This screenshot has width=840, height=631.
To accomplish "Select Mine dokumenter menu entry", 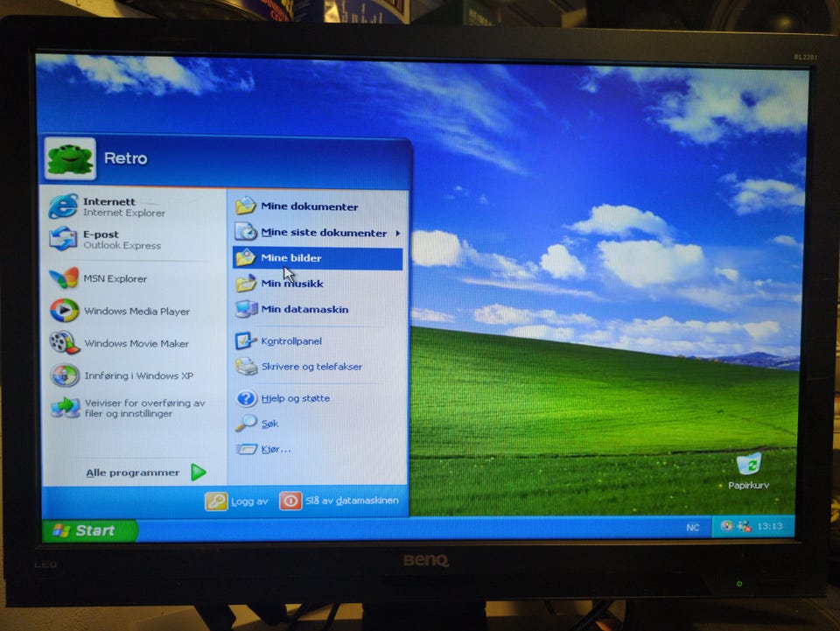I will pyautogui.click(x=318, y=207).
